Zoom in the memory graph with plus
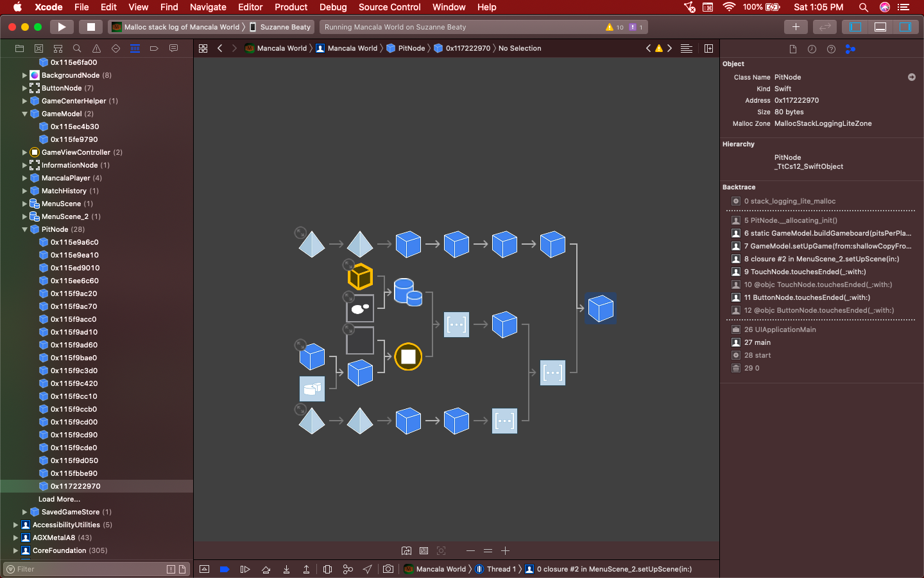This screenshot has width=924, height=578. [x=505, y=550]
